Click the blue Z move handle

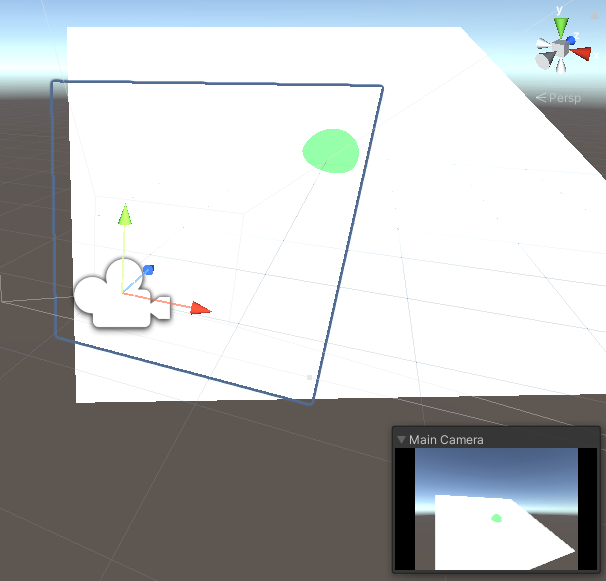click(148, 270)
